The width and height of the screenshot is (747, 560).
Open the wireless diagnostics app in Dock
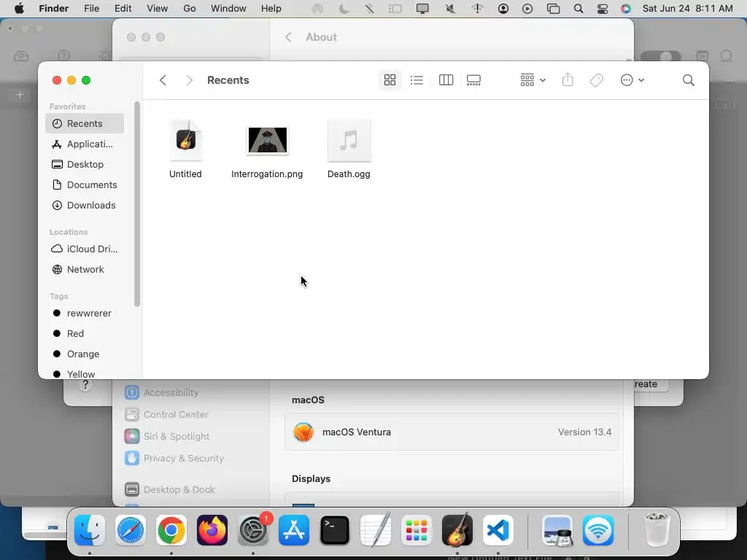598,530
